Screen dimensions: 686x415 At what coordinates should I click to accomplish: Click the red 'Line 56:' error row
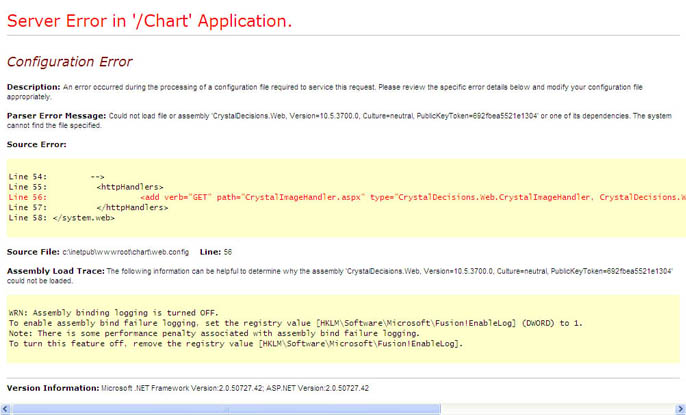347,197
